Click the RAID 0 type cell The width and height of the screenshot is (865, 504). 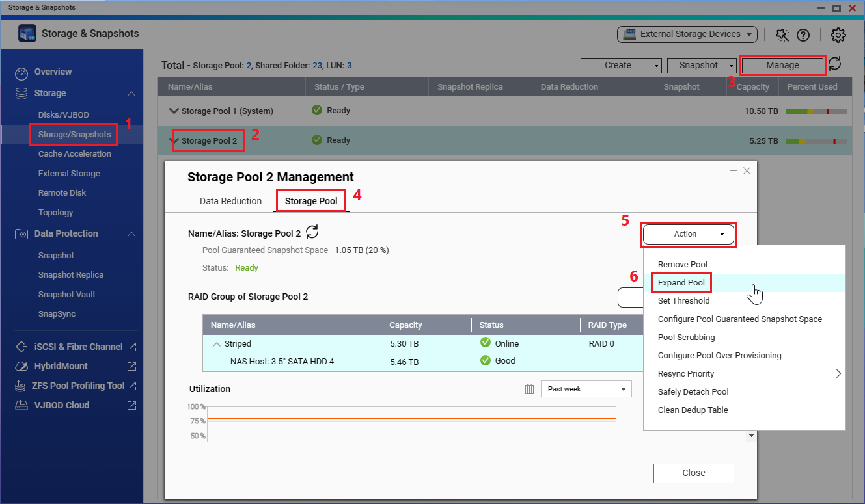[603, 343]
